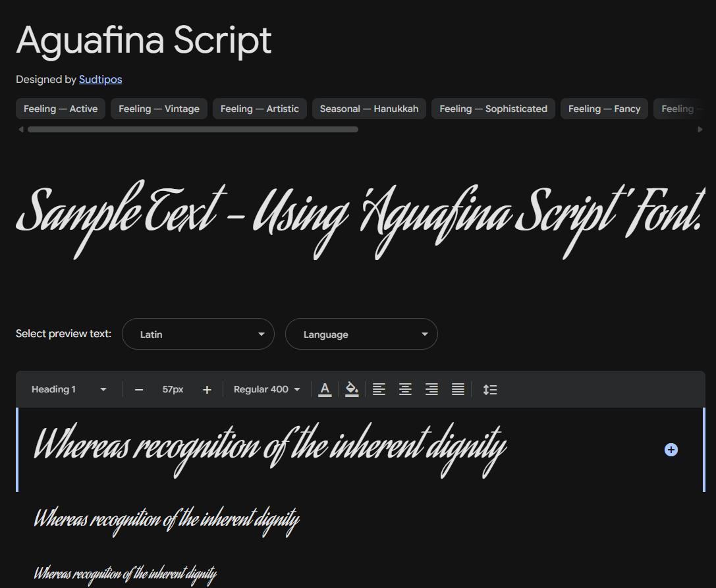This screenshot has height=588, width=716.
Task: Click the medium-size preview line
Action: [x=167, y=521]
